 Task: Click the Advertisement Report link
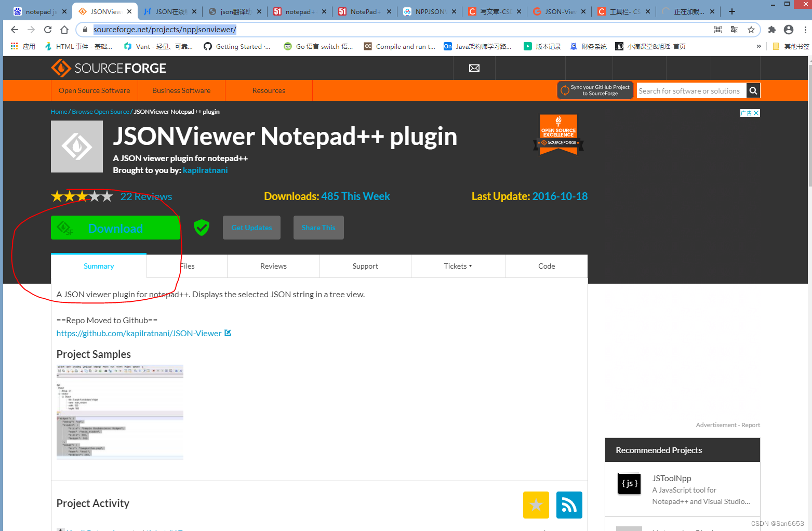(x=751, y=425)
